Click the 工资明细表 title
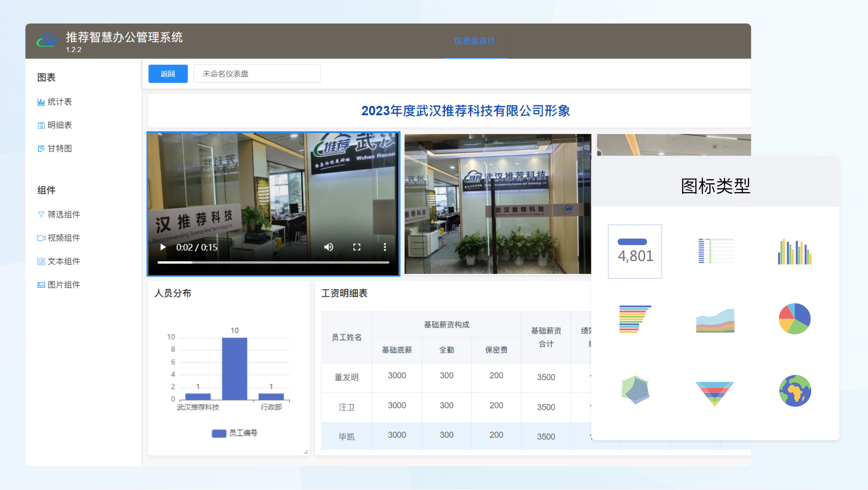Image resolution: width=868 pixels, height=490 pixels. pos(344,293)
